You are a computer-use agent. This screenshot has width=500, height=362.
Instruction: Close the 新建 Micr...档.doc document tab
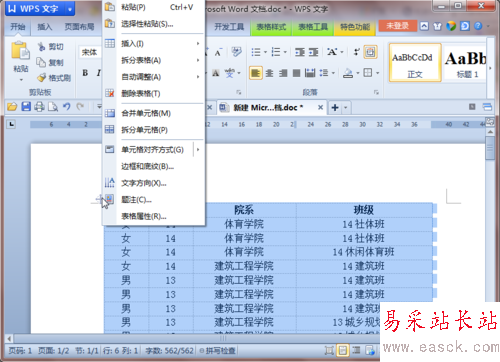point(320,107)
